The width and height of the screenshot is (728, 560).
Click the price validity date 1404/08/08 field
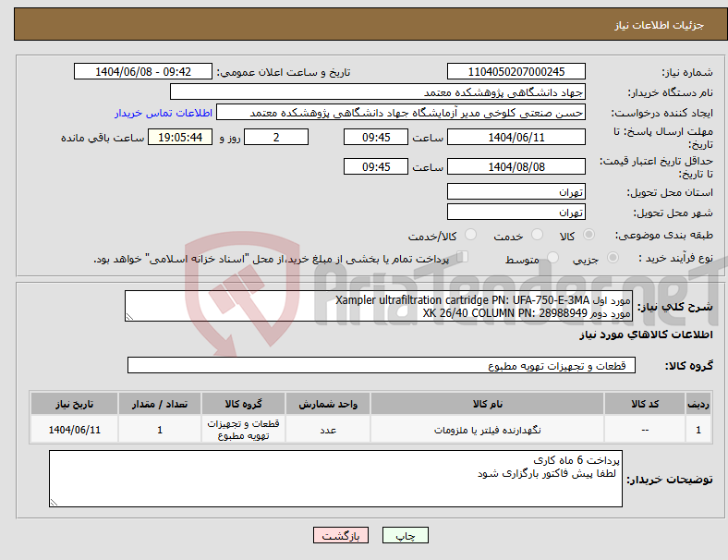(x=516, y=166)
